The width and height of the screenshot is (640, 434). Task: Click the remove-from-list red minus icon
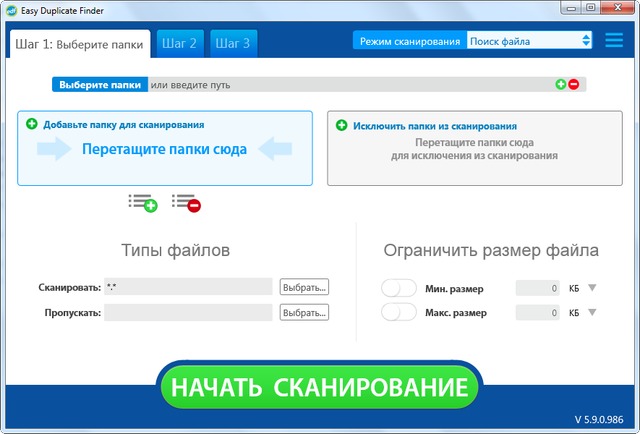pyautogui.click(x=186, y=203)
